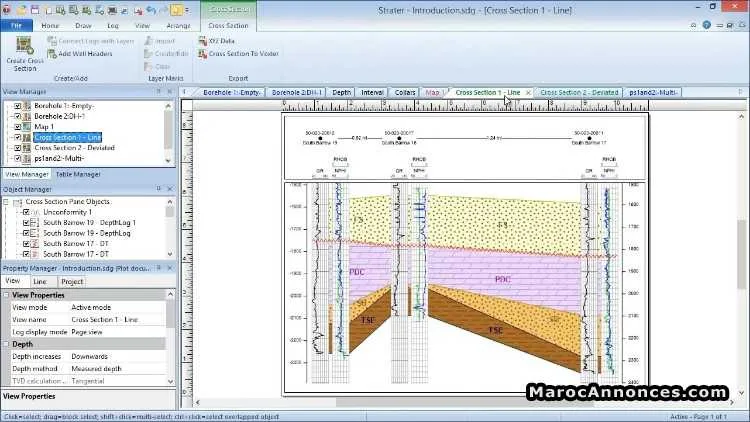Click the Unconformity 1 object icon
This screenshot has width=750, height=422.
[x=35, y=212]
